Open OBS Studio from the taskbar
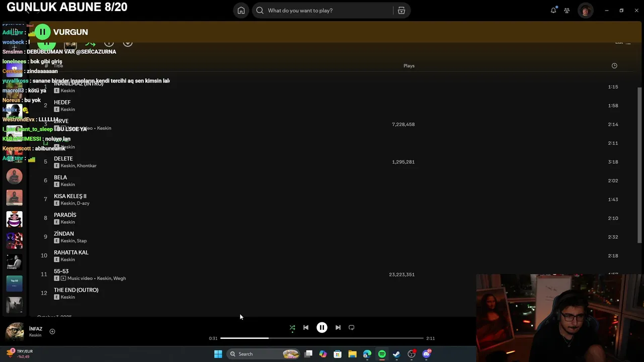Screen dimensions: 644x362 point(412,354)
